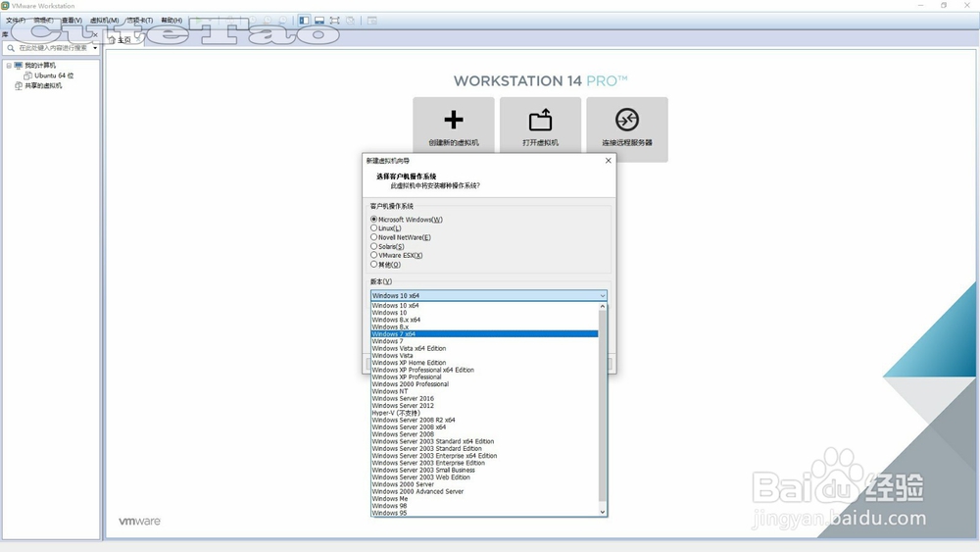Screen dimensions: 980x552
Task: Open the 虚拟机(M) menu
Action: (105, 21)
